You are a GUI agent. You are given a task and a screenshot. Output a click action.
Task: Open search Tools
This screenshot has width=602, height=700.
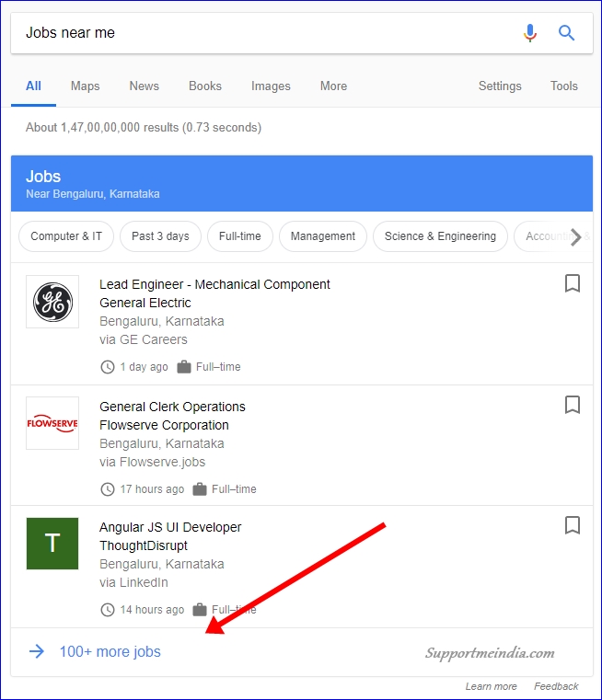coord(563,86)
